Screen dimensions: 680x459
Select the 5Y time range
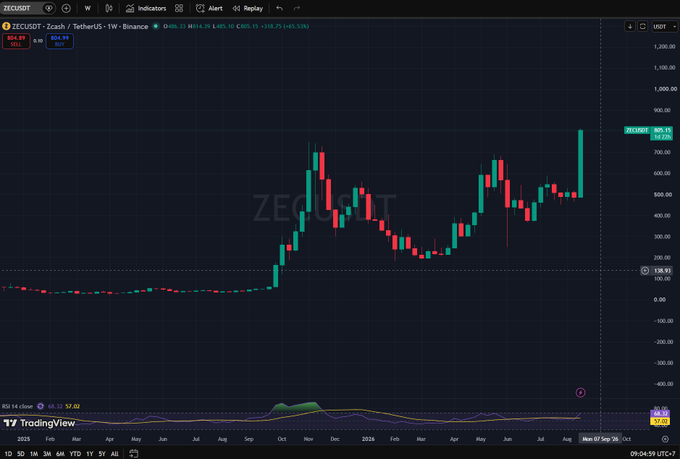[102, 454]
